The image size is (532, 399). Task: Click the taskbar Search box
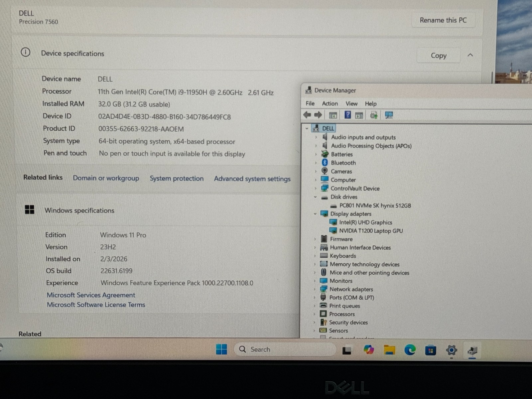coord(285,349)
